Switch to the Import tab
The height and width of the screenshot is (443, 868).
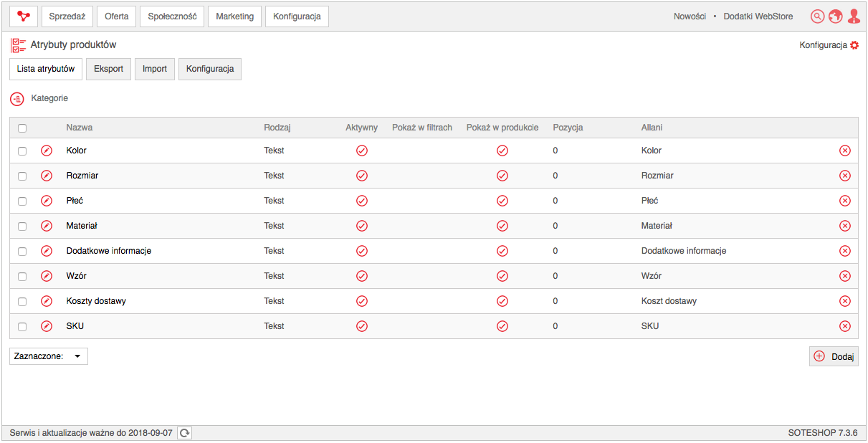click(155, 69)
